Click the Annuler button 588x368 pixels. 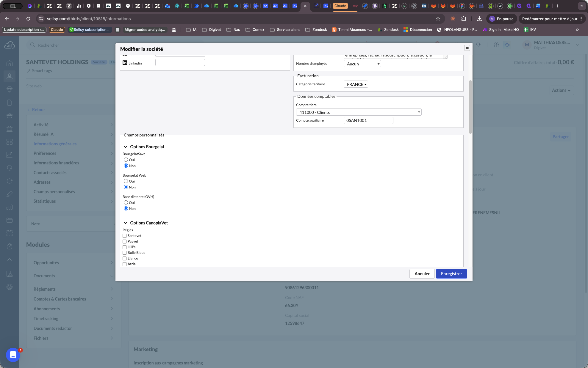(422, 274)
